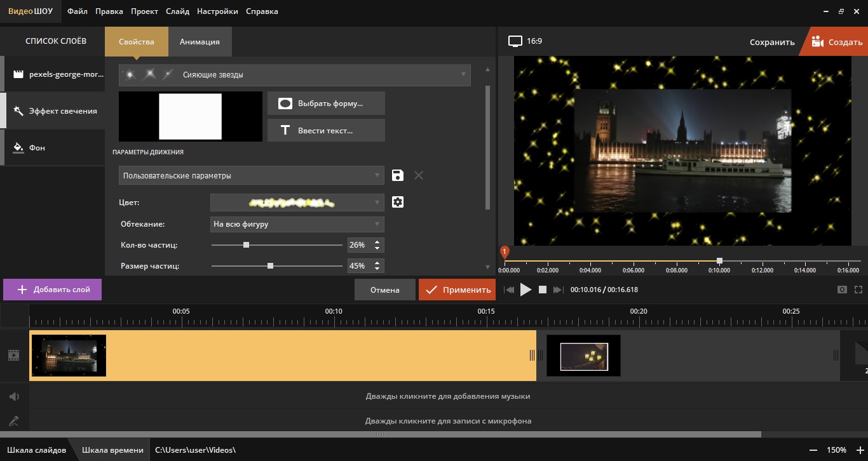Click the Сохранить button
The height and width of the screenshot is (461, 868).
pos(772,42)
